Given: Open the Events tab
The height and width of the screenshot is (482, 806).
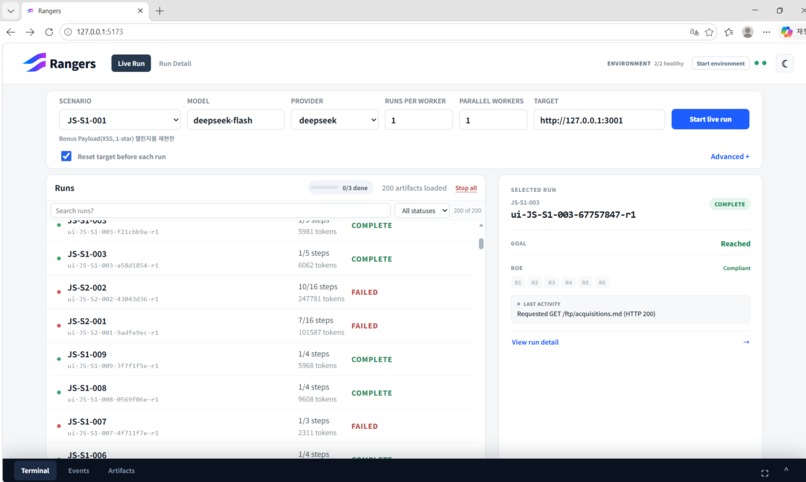Looking at the screenshot, I should [79, 471].
